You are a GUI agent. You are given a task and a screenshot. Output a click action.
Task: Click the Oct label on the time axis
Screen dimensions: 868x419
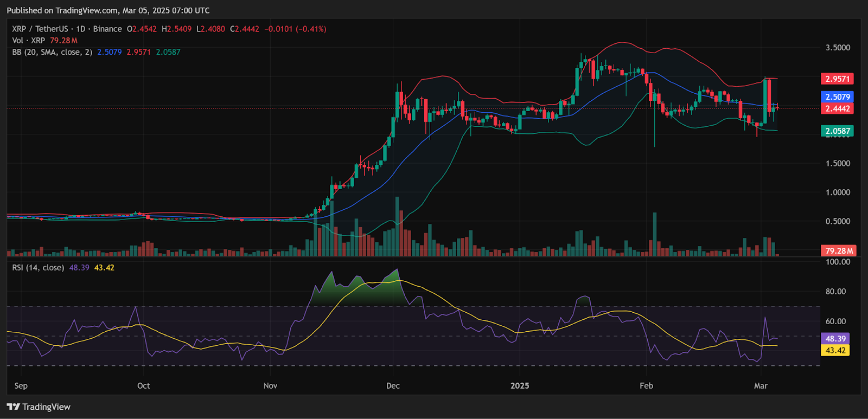tap(143, 386)
